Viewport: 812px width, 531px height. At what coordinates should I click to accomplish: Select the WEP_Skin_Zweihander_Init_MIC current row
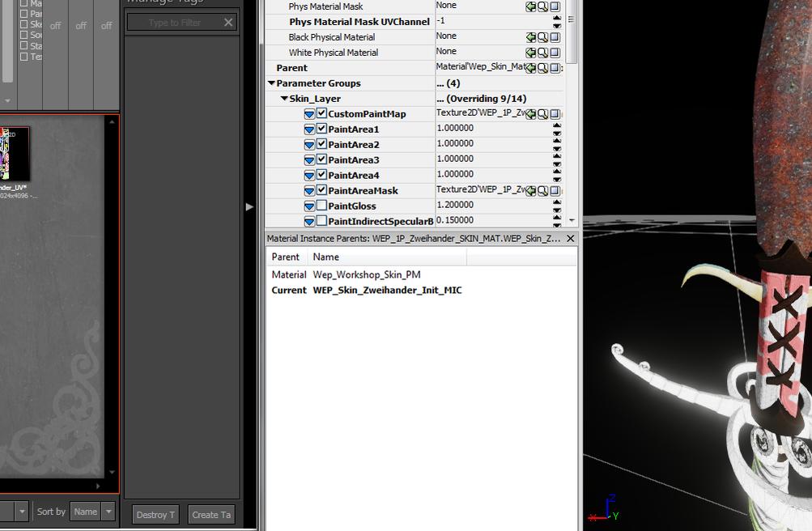click(422, 291)
